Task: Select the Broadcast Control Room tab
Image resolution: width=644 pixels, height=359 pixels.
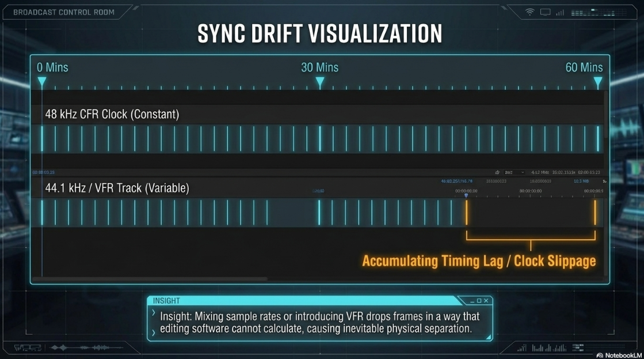Action: tap(64, 12)
